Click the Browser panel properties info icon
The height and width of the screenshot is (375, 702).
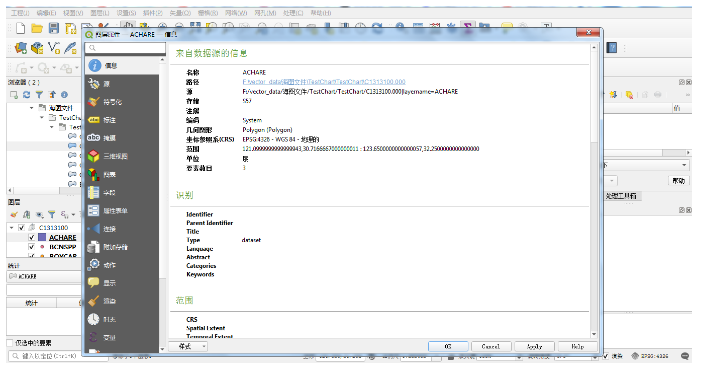point(64,94)
